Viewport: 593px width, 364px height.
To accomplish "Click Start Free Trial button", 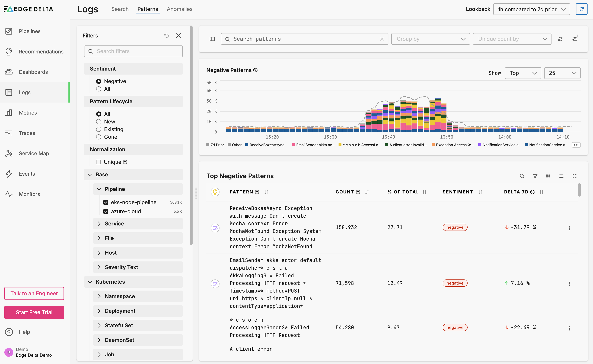I will tap(34, 313).
